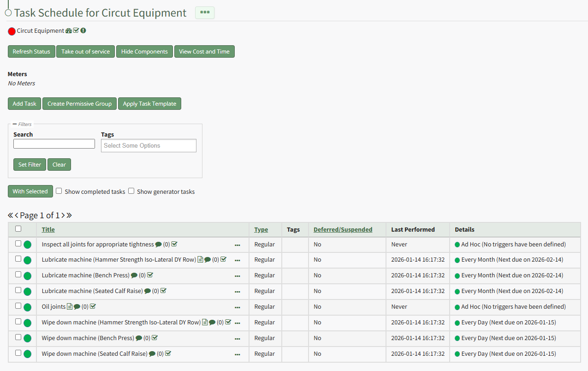Viewport: 588px width, 371px height.
Task: Click the Apply Task Template button
Action: coord(149,104)
